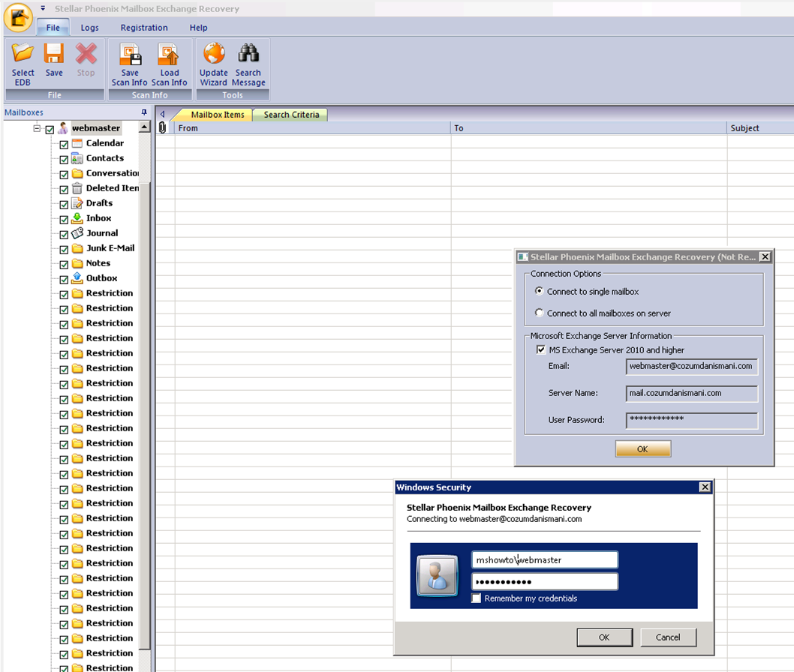Click the Mailboxes tree scrollbar thumb
Screen dimensions: 794x672
tap(145, 415)
